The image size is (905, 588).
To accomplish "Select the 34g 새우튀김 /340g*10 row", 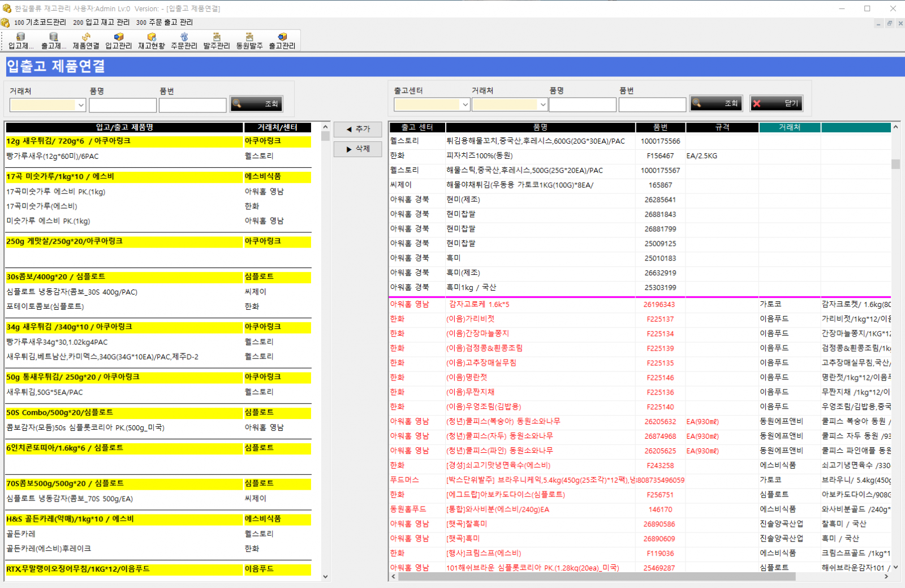I will (x=158, y=327).
